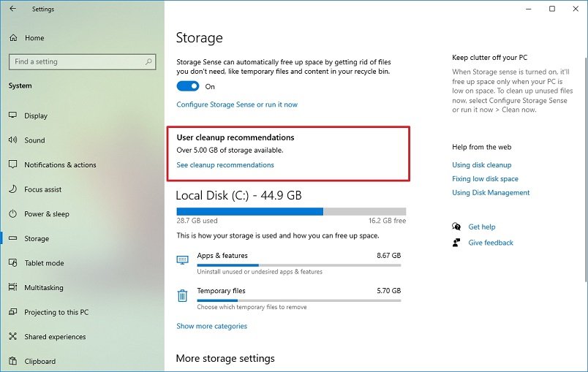Click the Focus assist moon icon
Image resolution: width=588 pixels, height=372 pixels.
click(x=13, y=189)
